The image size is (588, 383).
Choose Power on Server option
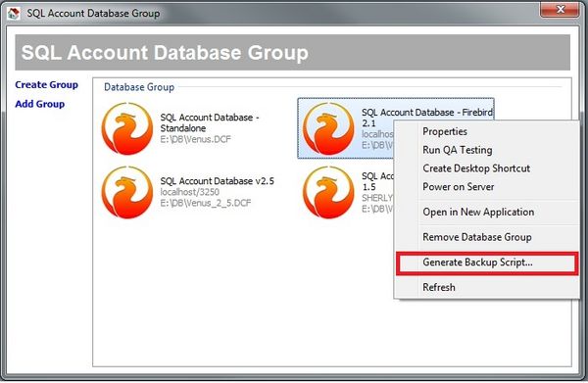click(x=487, y=187)
